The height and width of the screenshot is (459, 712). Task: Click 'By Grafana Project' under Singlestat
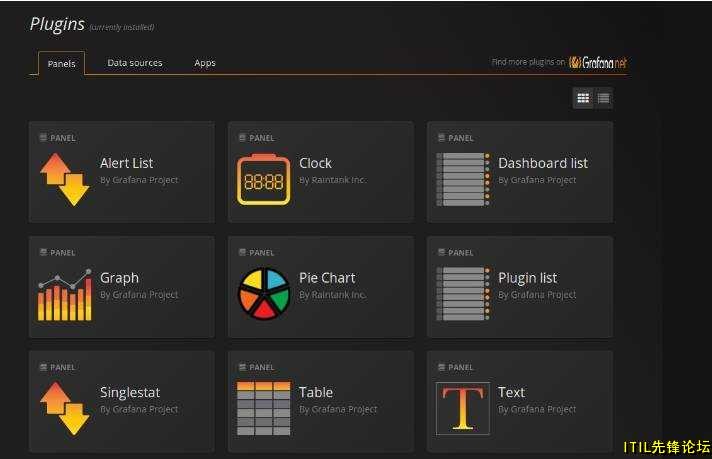[139, 409]
